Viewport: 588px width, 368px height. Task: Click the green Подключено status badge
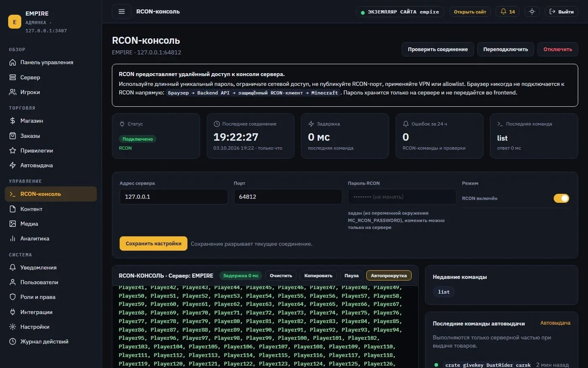[x=137, y=139]
